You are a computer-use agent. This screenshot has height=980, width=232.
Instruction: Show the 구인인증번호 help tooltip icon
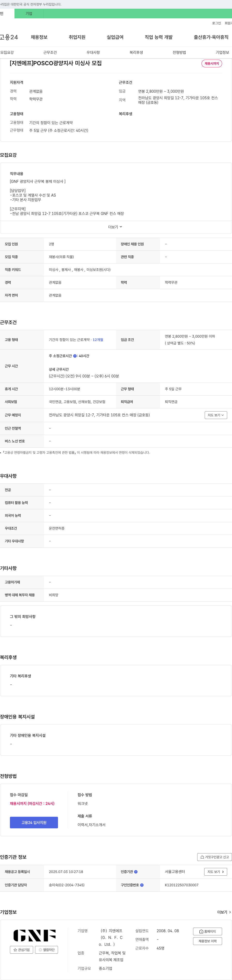click(x=142, y=885)
